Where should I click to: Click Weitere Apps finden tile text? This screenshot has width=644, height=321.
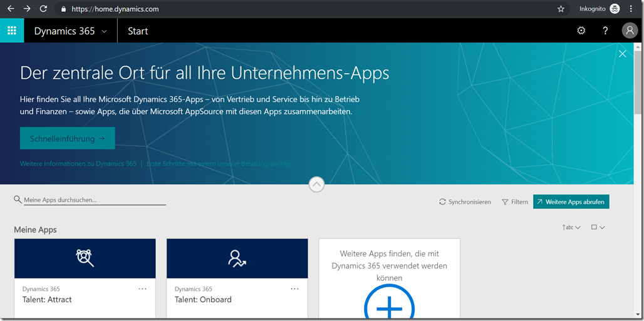click(x=390, y=266)
